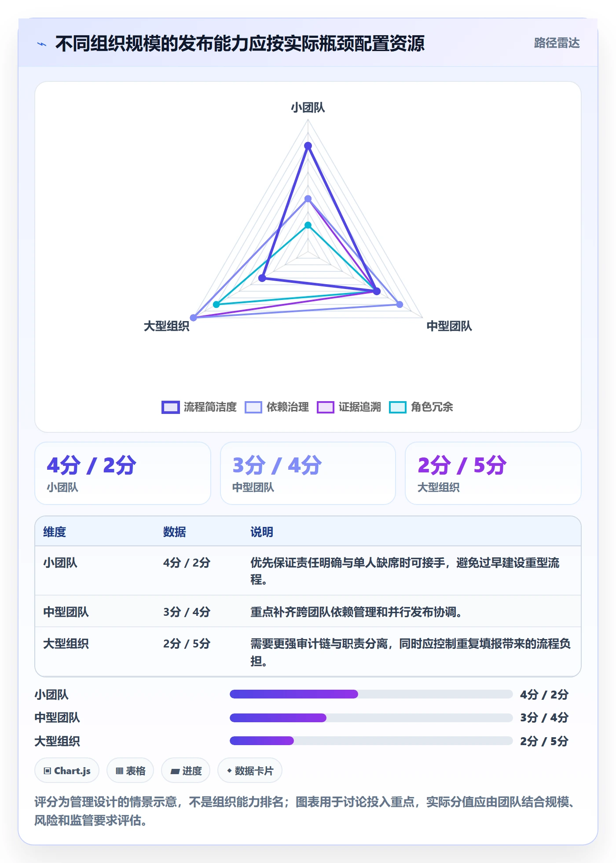This screenshot has width=616, height=863.
Task: Click the 小团队 progress bar
Action: click(x=371, y=694)
